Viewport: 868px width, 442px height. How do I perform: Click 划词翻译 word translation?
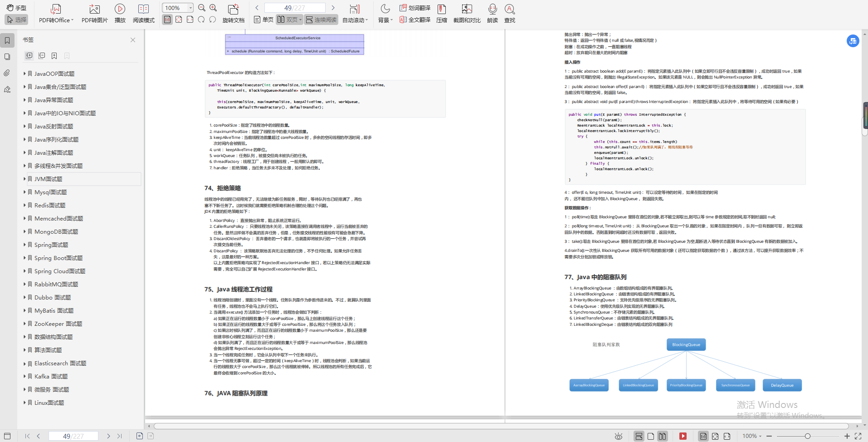pos(415,8)
